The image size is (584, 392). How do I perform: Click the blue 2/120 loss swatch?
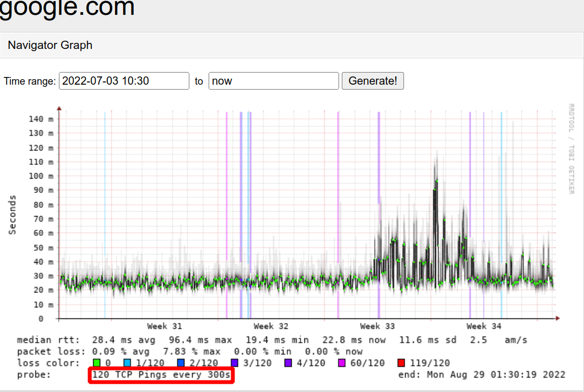point(181,363)
